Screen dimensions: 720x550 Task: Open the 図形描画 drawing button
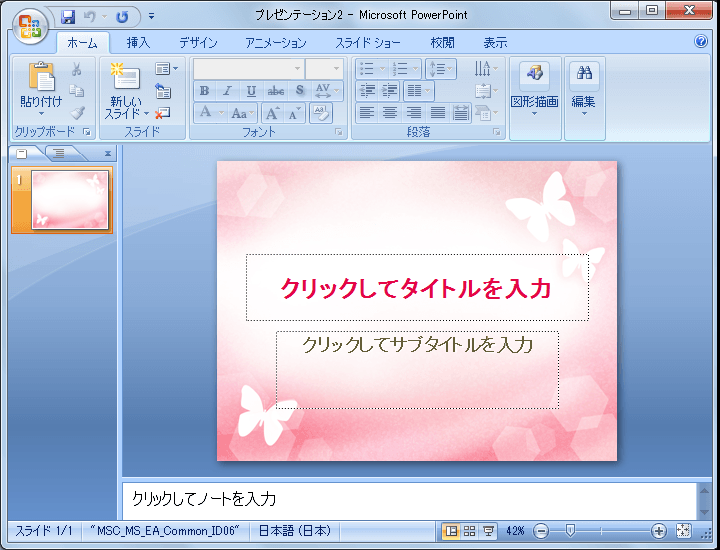pos(535,90)
